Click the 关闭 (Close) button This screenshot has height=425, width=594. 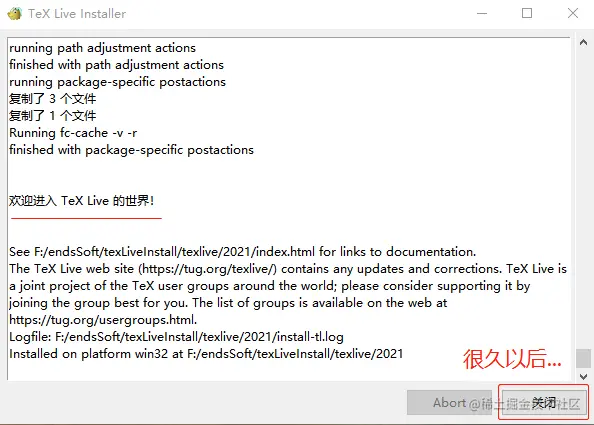[544, 403]
